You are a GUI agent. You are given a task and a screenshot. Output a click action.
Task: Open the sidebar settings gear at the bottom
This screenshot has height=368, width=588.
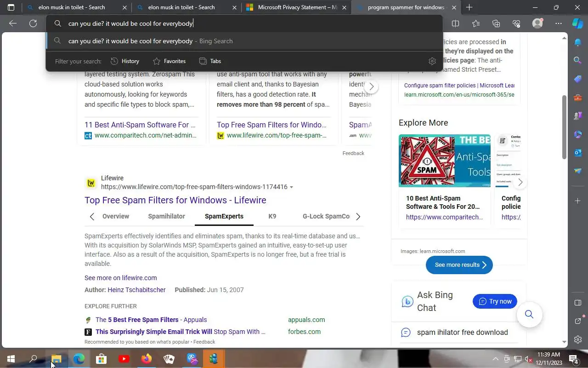pos(578,339)
